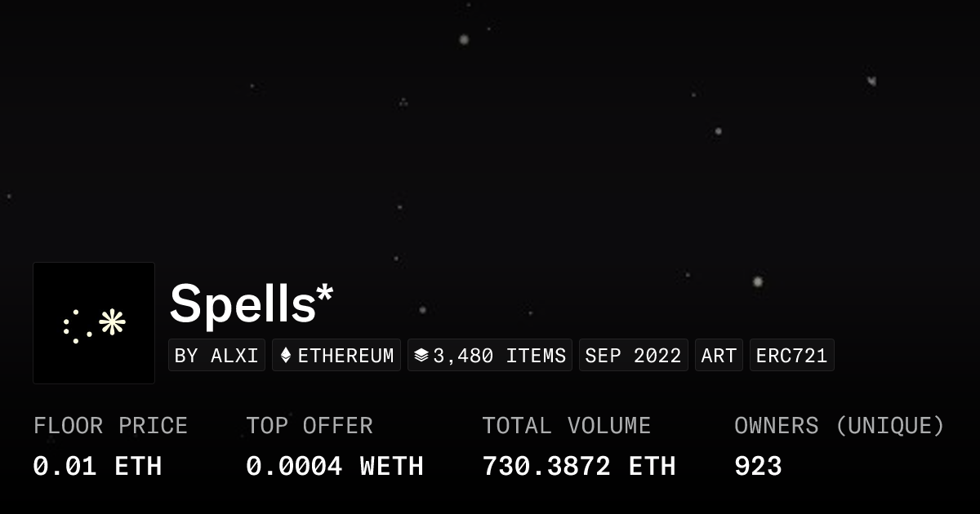Select the 923 owners count
Screen dimensions: 980x514
758,466
